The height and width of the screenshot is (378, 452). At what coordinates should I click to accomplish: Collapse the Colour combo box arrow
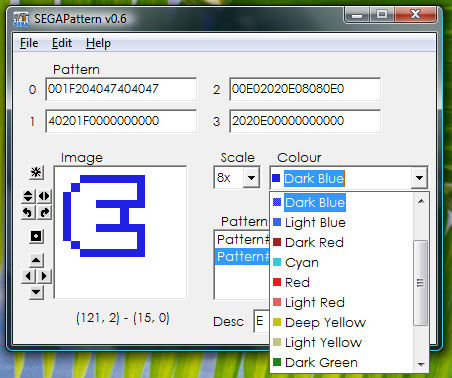pos(419,178)
